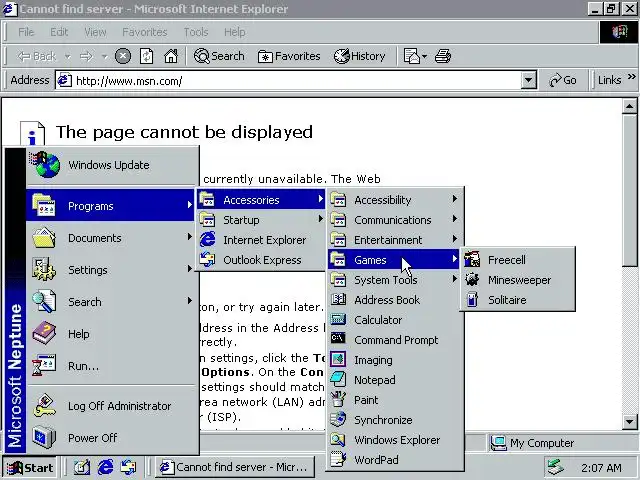This screenshot has width=640, height=480.
Task: Open the Back history dropdown arrow
Action: click(68, 56)
